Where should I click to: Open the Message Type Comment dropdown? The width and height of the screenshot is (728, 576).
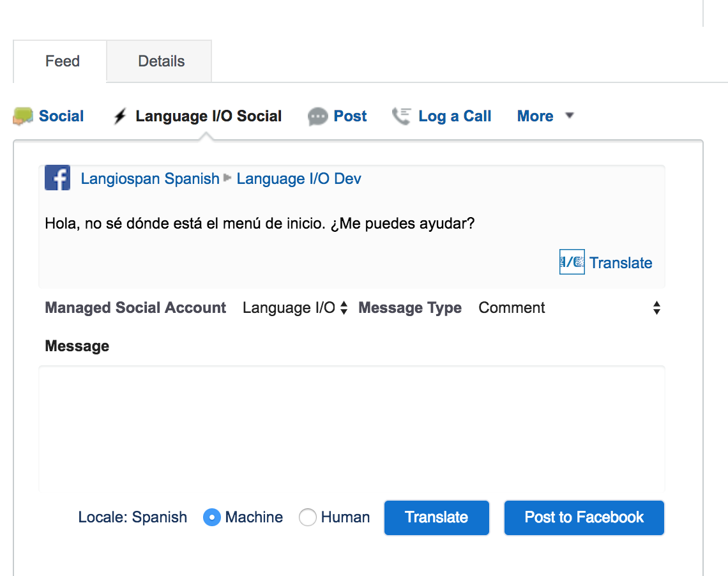[x=570, y=308]
